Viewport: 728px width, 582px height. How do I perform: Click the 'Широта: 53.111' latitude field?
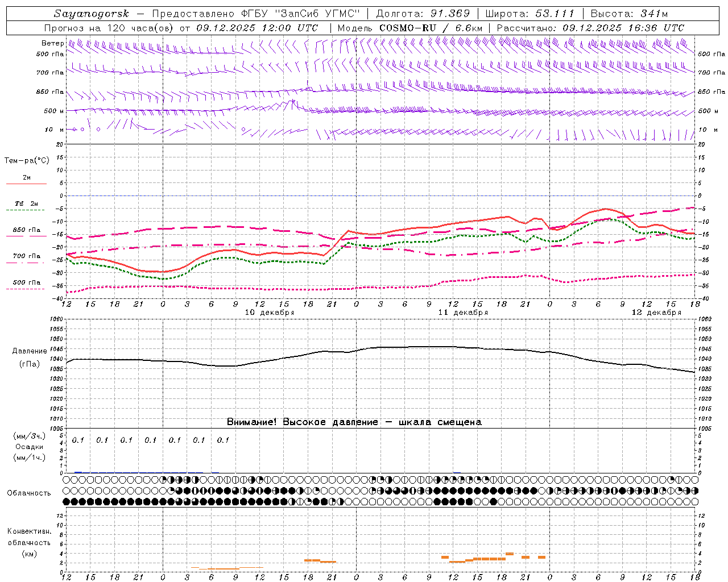tap(530, 14)
